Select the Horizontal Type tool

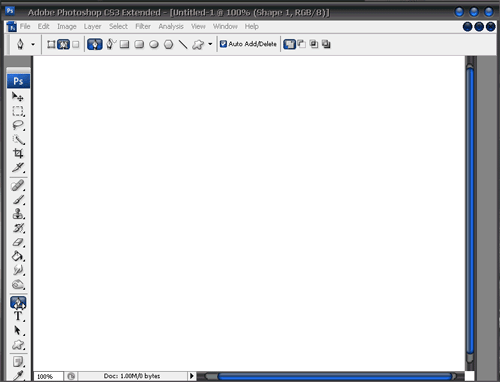[x=18, y=316]
